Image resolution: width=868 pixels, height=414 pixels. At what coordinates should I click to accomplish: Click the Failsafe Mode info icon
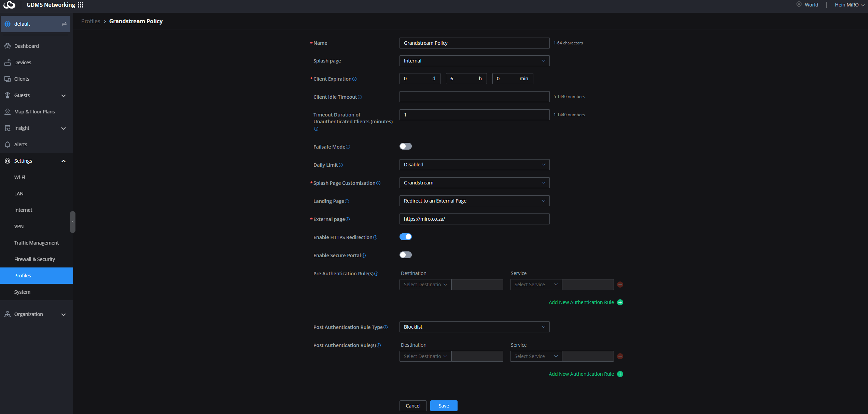[348, 147]
